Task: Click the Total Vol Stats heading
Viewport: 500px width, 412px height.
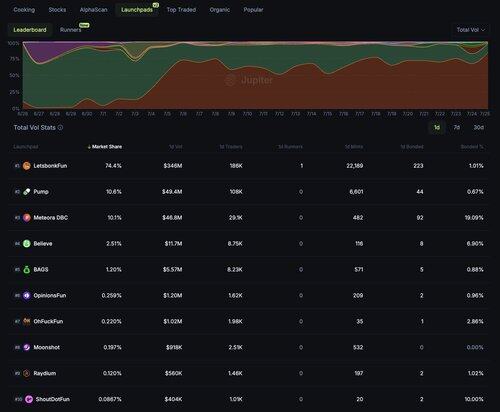Action: point(35,127)
